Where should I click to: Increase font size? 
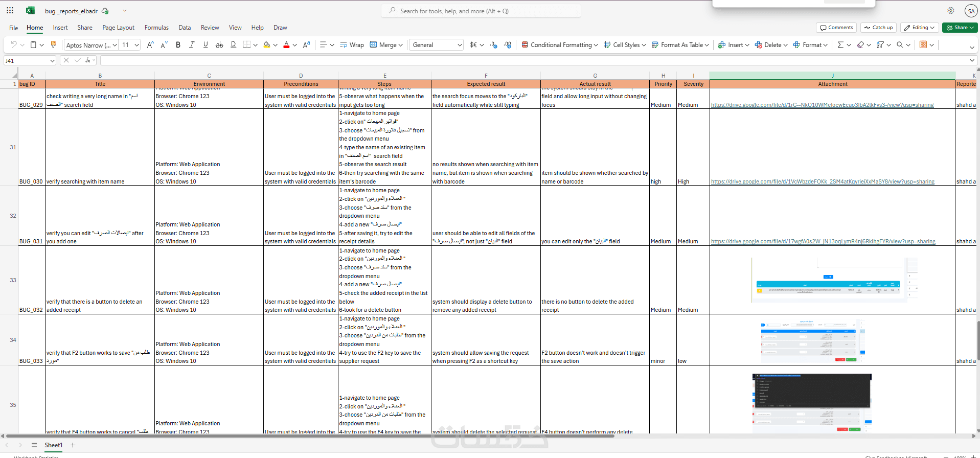coord(150,45)
